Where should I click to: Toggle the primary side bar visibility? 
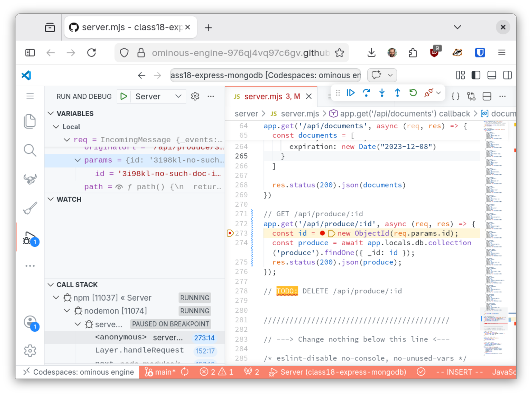coord(476,75)
